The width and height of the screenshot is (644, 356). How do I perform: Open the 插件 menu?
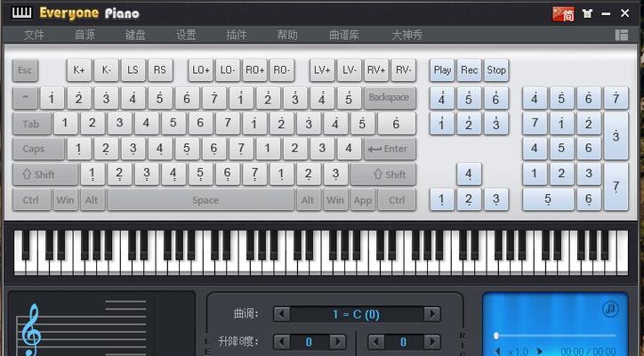tap(237, 35)
